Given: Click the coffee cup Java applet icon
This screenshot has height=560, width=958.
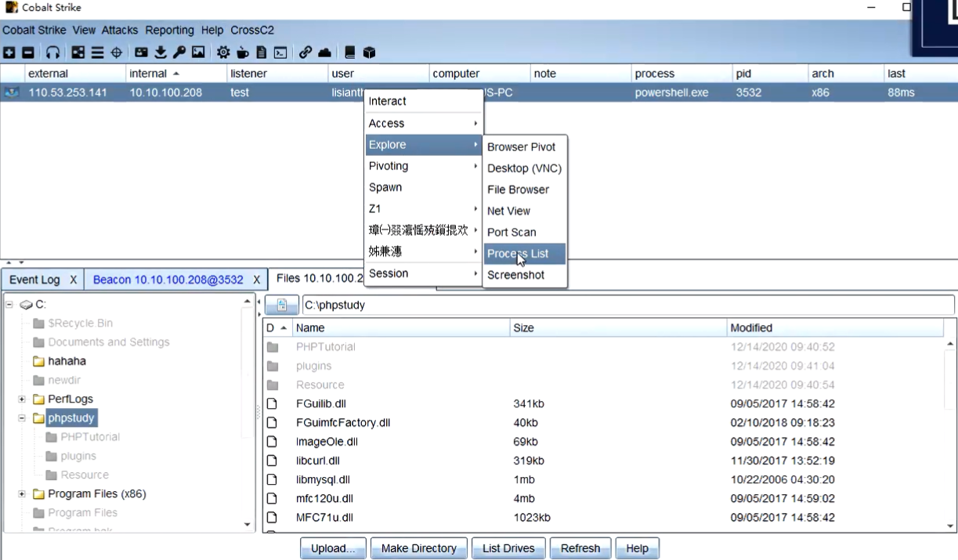Looking at the screenshot, I should coord(243,52).
